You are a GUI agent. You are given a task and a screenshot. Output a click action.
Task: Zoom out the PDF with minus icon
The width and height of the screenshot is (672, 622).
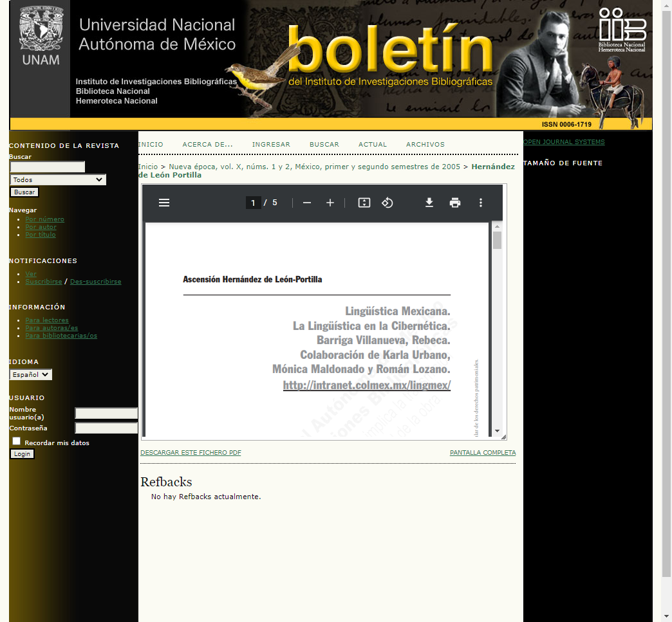point(307,203)
